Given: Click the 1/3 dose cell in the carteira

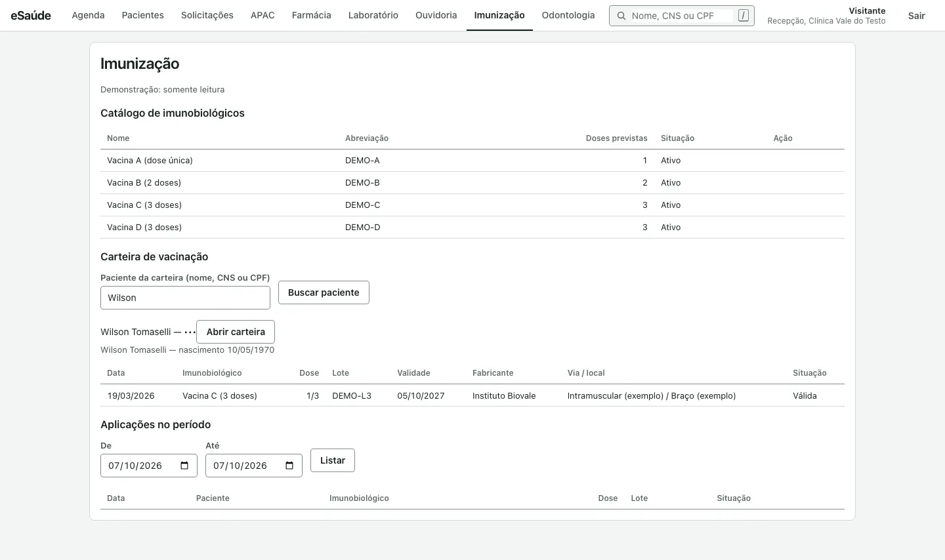Looking at the screenshot, I should 312,396.
